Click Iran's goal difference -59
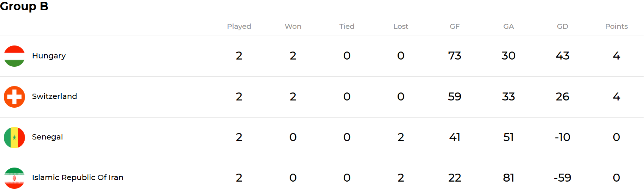Screen dimensions: 644x196 click(x=562, y=177)
